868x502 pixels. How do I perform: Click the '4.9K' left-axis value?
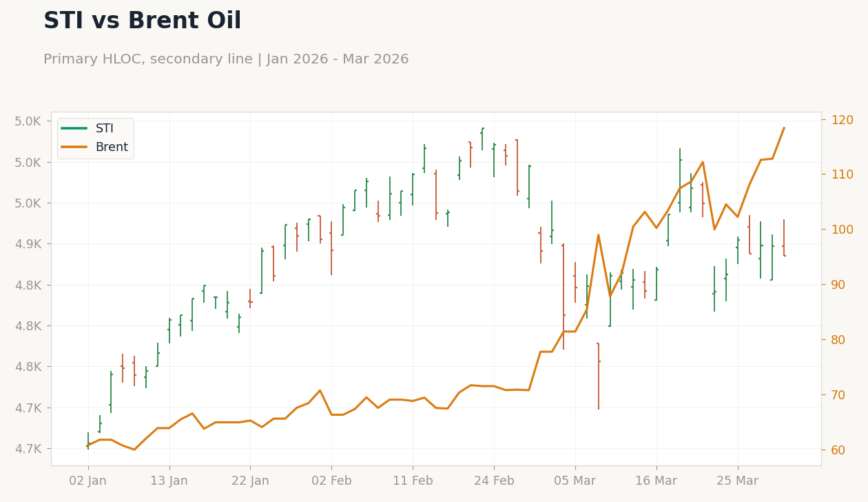point(28,244)
